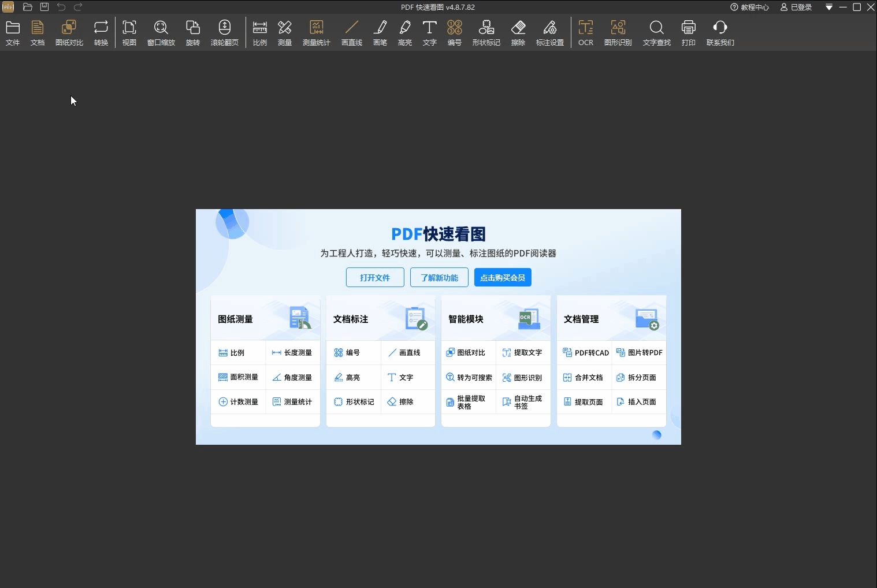
Task: Click the 打开文件 button
Action: coord(375,277)
